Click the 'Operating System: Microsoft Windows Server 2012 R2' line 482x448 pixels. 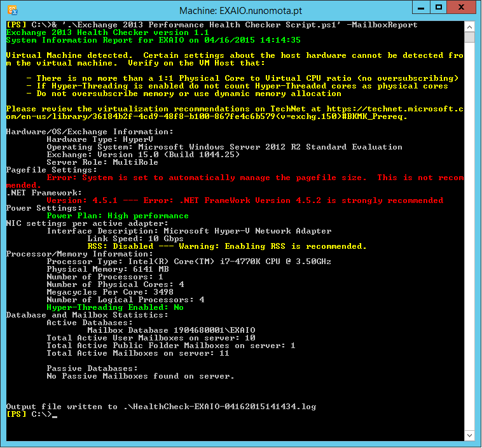pos(224,147)
